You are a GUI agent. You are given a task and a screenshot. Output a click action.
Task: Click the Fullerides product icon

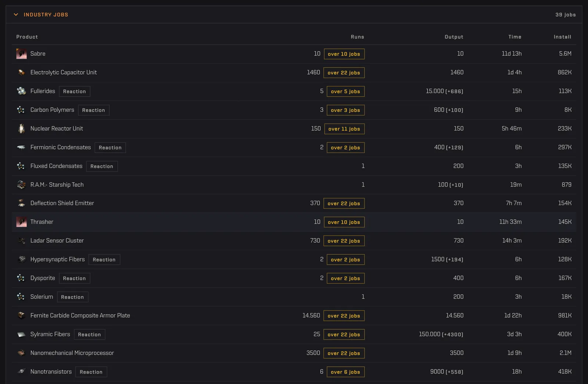pos(21,91)
